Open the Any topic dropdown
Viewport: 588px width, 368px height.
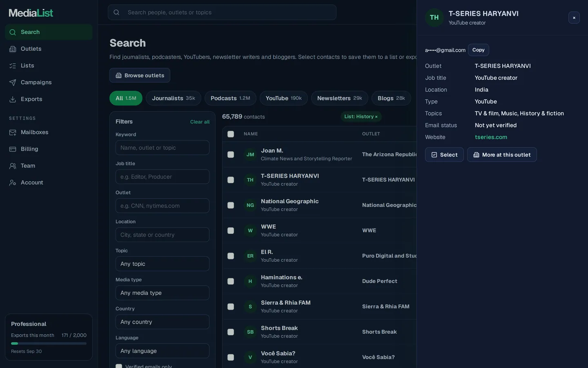163,264
